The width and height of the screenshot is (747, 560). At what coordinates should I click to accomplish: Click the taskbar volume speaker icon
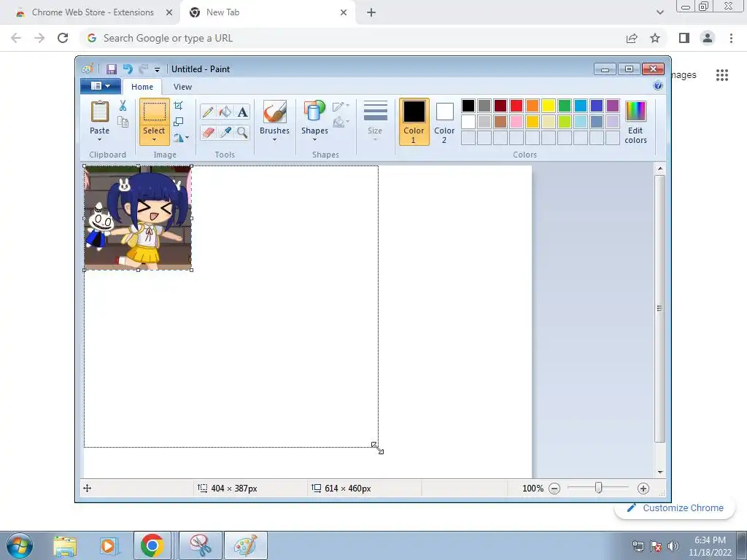point(673,546)
